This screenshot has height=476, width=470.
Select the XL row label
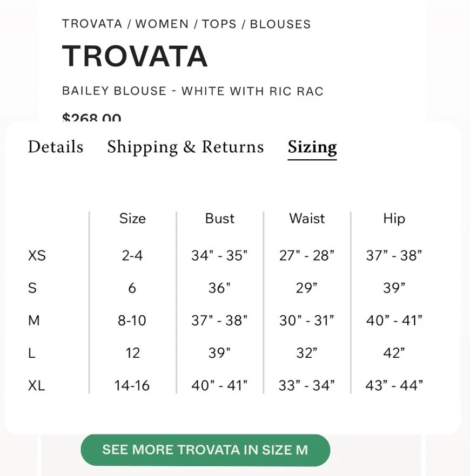pyautogui.click(x=36, y=385)
